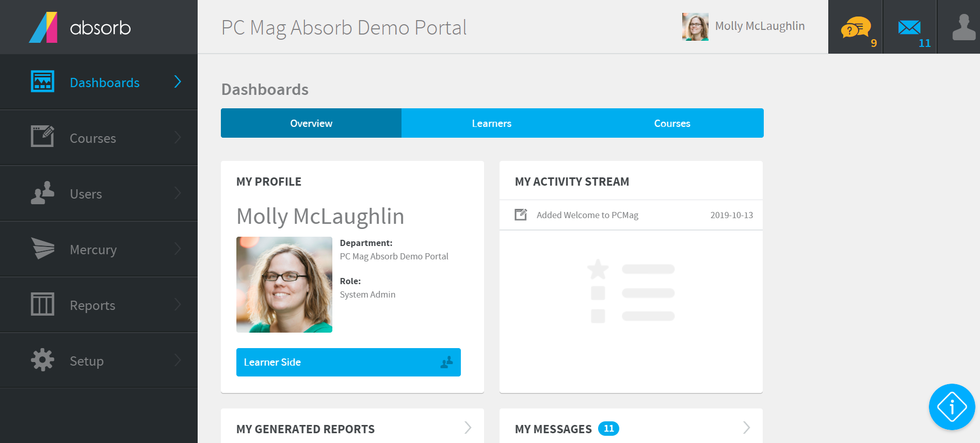
Task: Expand My Generated Reports chevron
Action: [468, 428]
